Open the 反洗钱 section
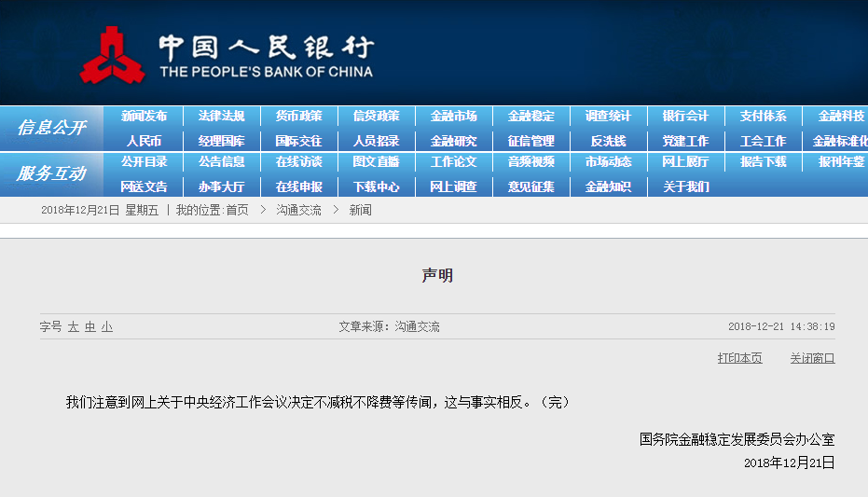The image size is (868, 497). click(x=608, y=142)
